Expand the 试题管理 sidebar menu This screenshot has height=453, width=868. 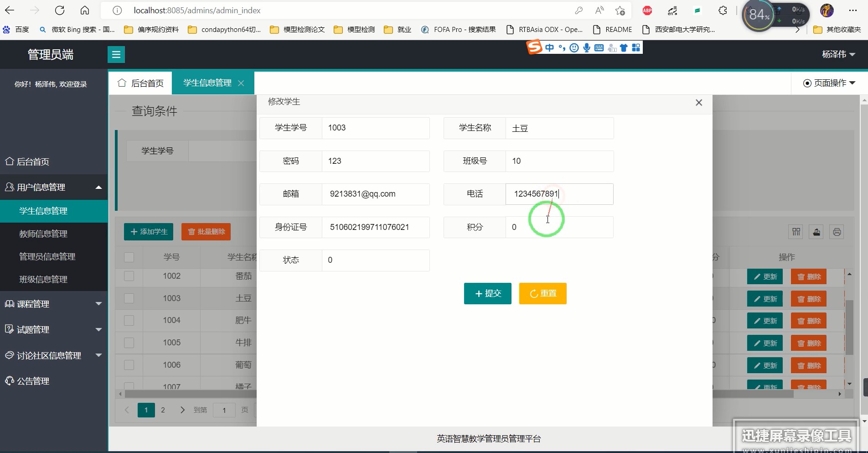[x=53, y=329]
